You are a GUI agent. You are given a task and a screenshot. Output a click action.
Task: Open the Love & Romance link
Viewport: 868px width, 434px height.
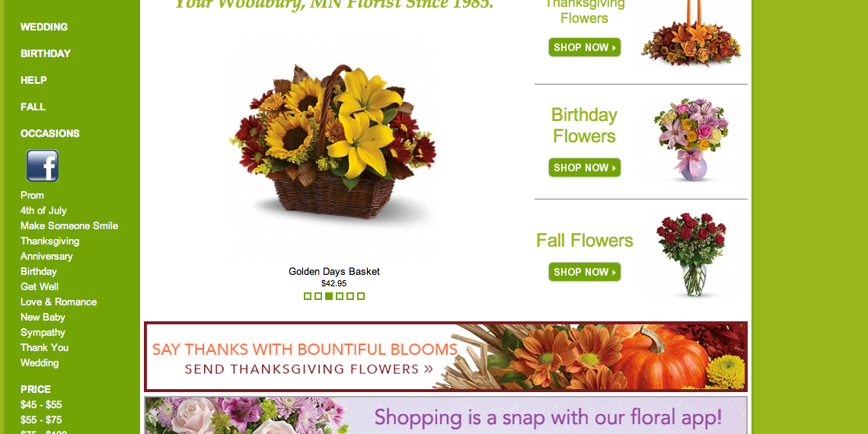[59, 302]
